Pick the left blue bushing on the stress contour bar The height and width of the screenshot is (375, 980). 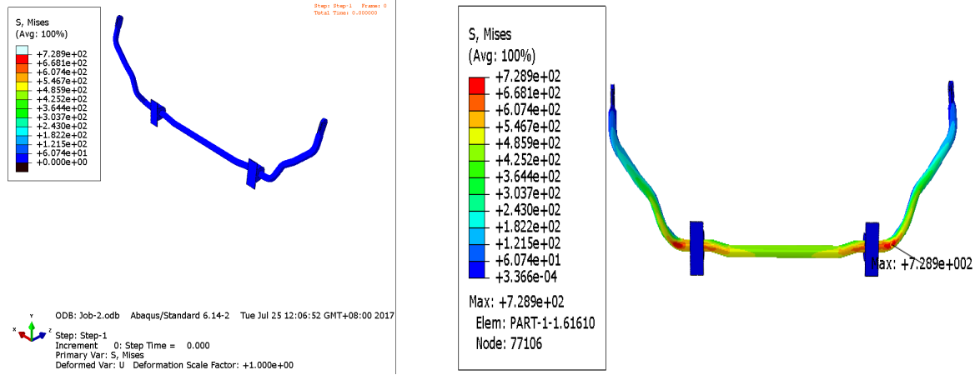click(697, 248)
